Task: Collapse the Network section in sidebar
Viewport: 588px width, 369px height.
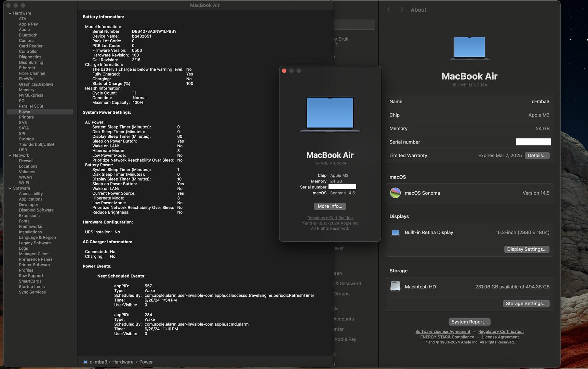Action: pyautogui.click(x=10, y=155)
